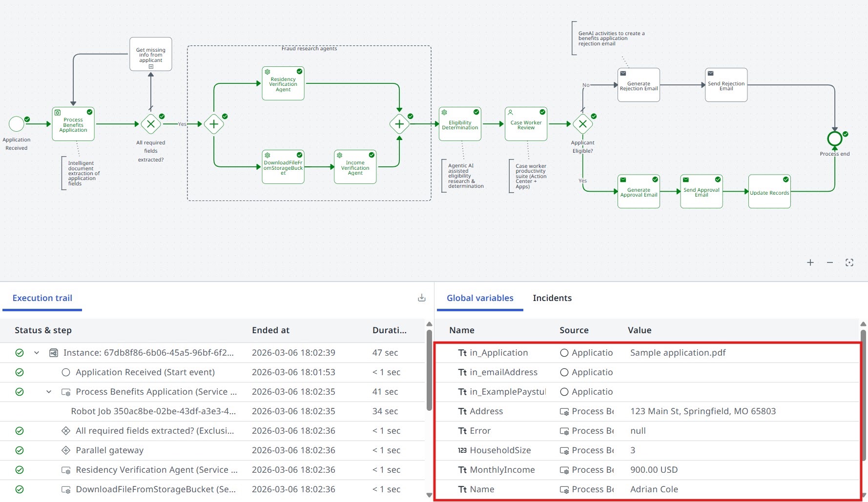Select the Robot Job 350ac8be row

tap(212, 411)
